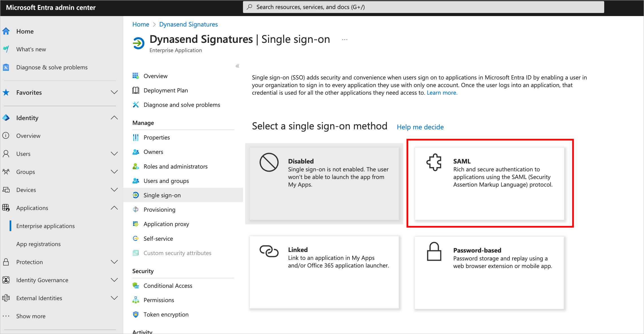The width and height of the screenshot is (644, 334).
Task: Open the Provisioning settings icon
Action: 136,209
